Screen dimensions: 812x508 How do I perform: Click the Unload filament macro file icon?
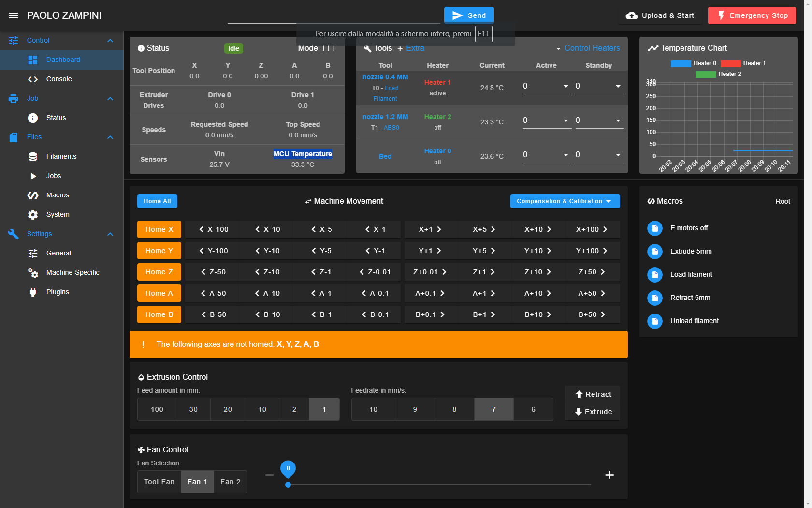(655, 321)
